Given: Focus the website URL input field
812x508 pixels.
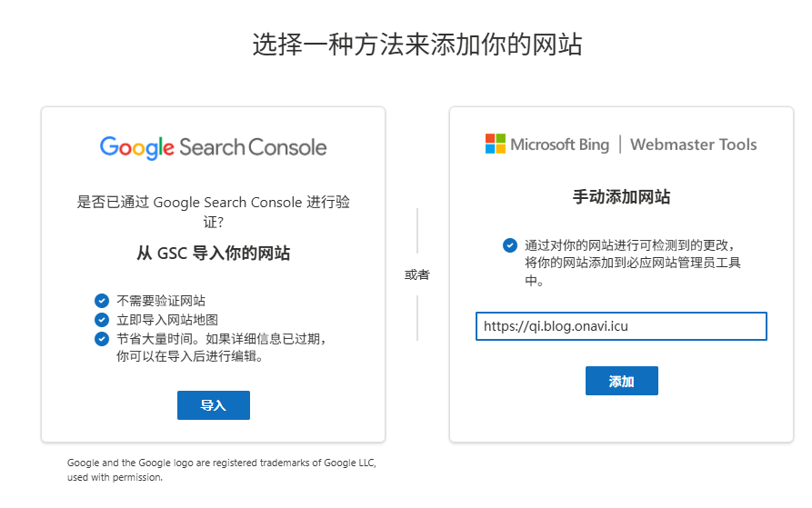Looking at the screenshot, I should (x=621, y=326).
